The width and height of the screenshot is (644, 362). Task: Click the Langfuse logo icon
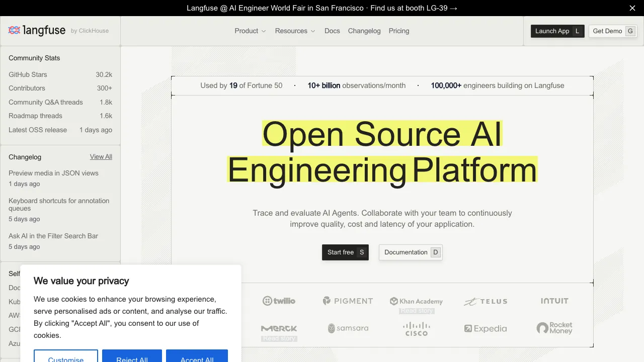point(14,31)
